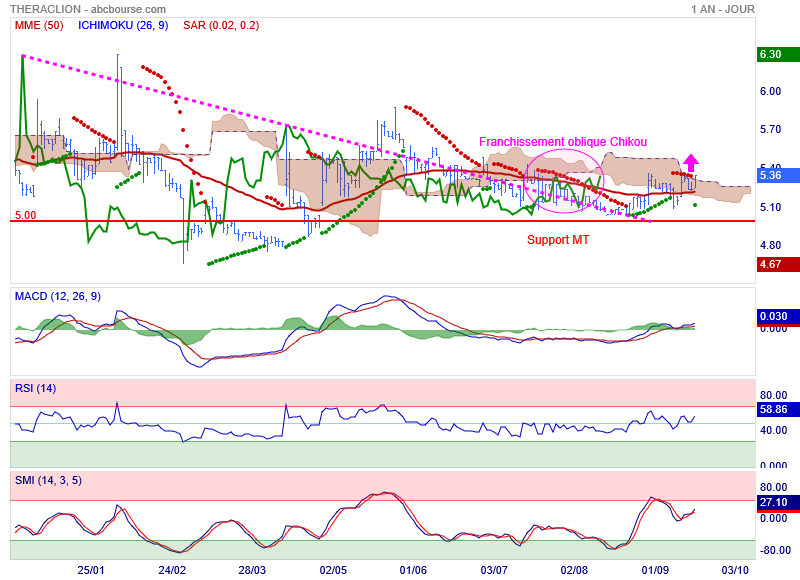Image resolution: width=800 pixels, height=580 pixels.
Task: Click the 03/07 date axis label
Action: pyautogui.click(x=494, y=570)
